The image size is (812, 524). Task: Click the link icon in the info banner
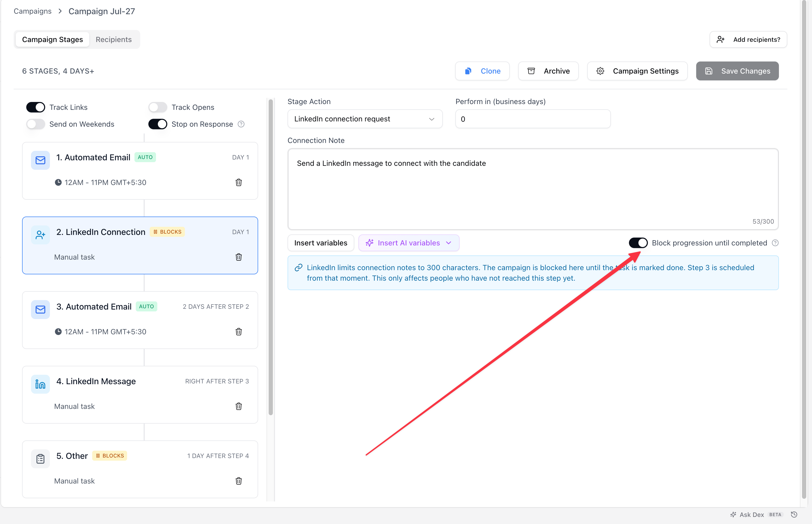point(299,268)
